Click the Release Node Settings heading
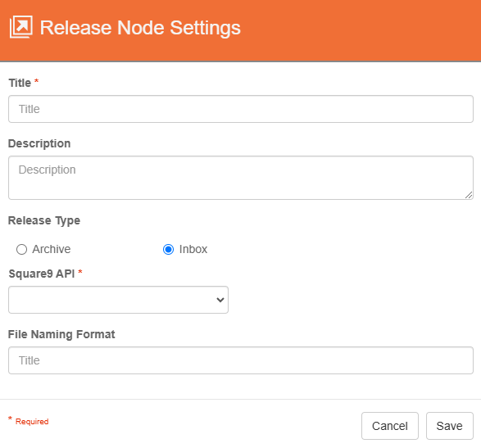This screenshot has width=481, height=448. click(x=140, y=28)
